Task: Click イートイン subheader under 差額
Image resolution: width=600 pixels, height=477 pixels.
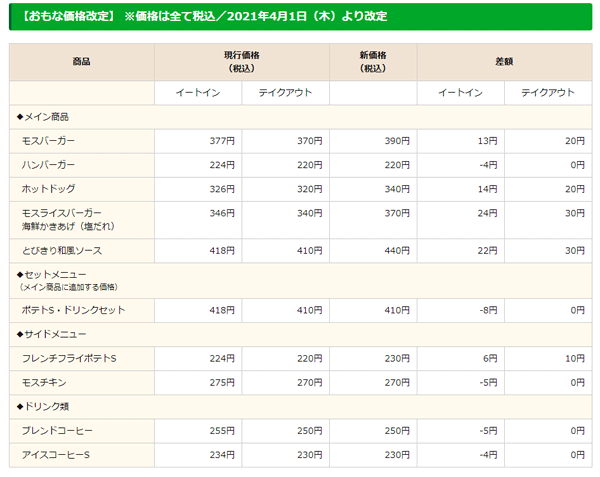Action: click(460, 93)
